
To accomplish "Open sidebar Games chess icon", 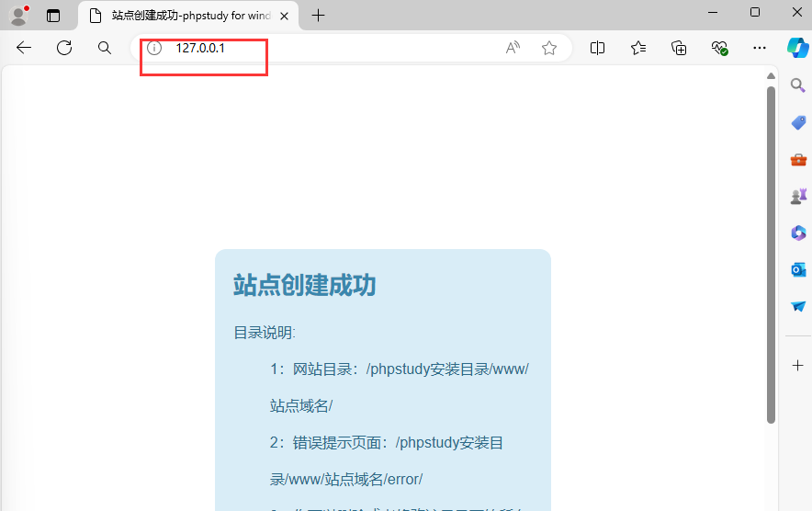I will [x=798, y=196].
